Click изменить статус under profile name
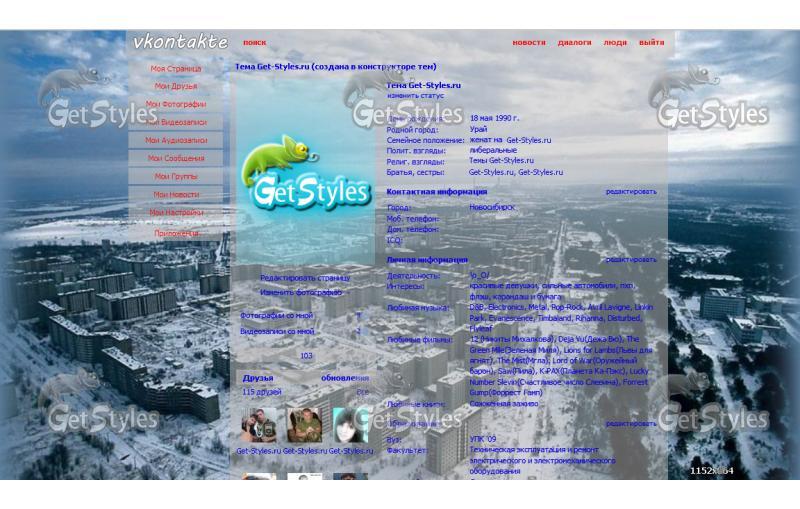This screenshot has width=800, height=509. point(415,95)
